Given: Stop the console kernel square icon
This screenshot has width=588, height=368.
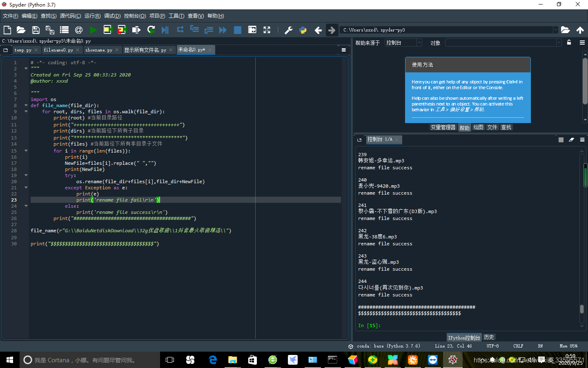Looking at the screenshot, I should point(561,140).
